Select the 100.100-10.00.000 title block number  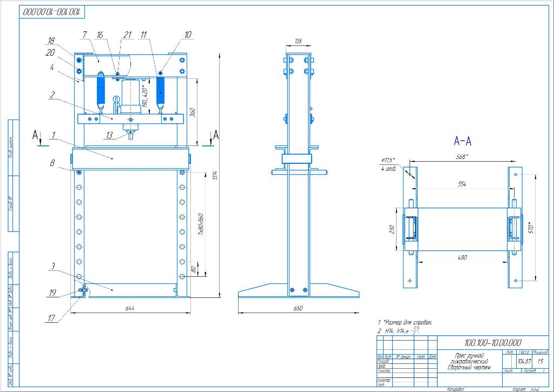click(x=492, y=342)
